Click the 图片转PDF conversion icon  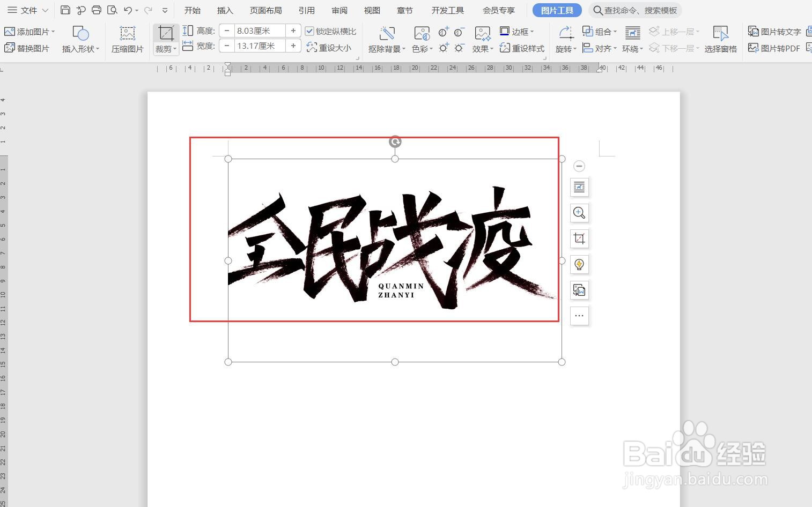(752, 48)
